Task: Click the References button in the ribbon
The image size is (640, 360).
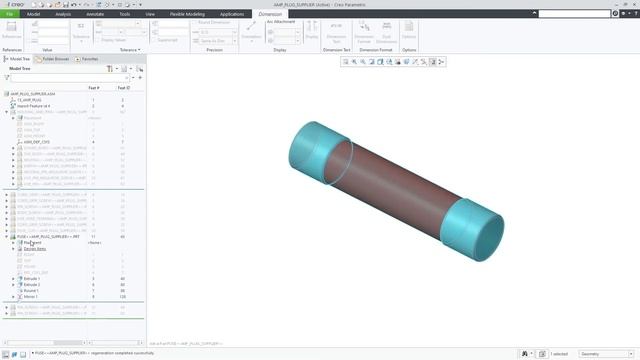Action: tap(11, 30)
